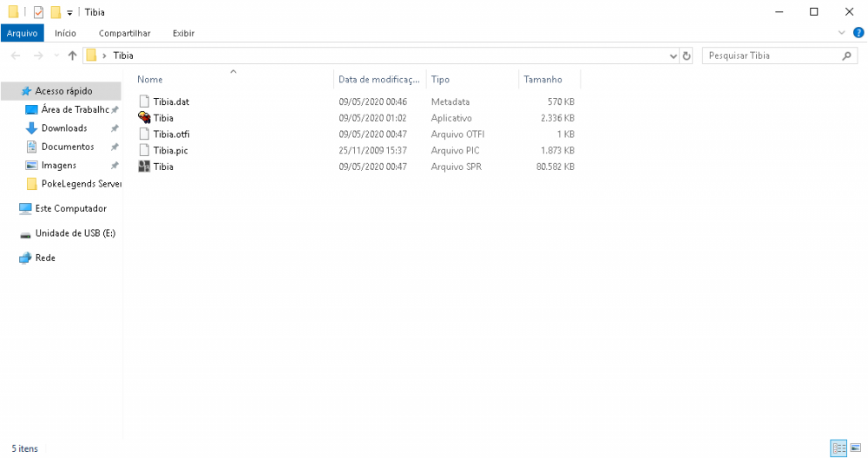Sort by Data de modificação column header

point(379,80)
